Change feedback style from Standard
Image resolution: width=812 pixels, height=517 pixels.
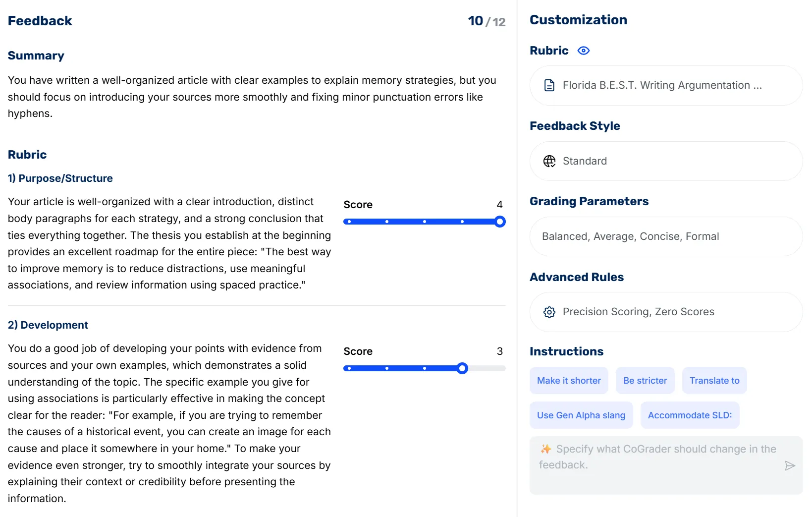[665, 161]
